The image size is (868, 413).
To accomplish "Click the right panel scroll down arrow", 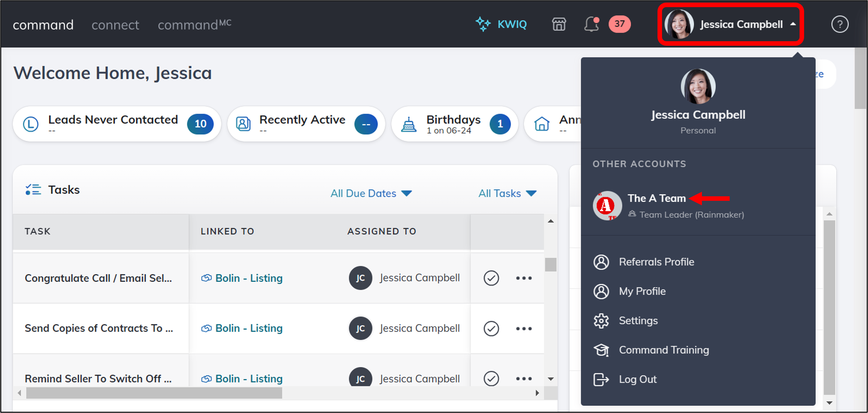I will click(x=829, y=403).
